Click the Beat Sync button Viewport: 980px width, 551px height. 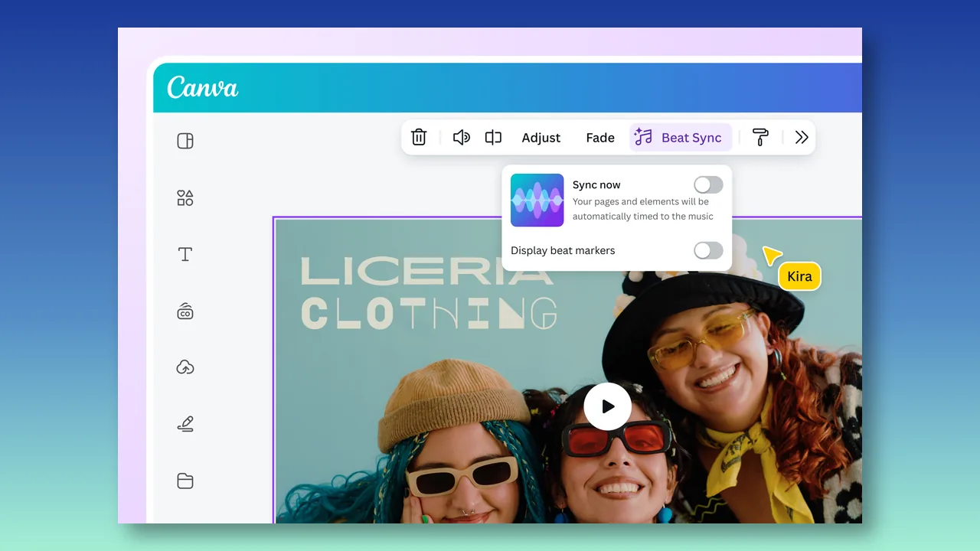pyautogui.click(x=681, y=138)
